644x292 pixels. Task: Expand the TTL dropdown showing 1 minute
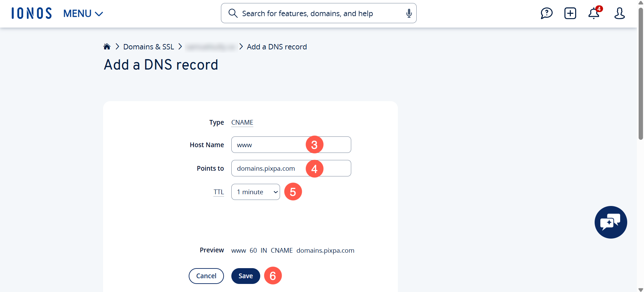pos(256,192)
